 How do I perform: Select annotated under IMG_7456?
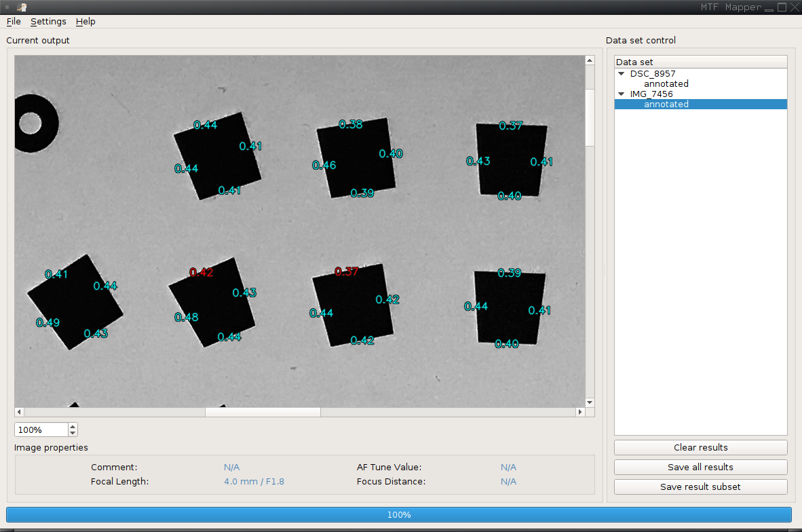click(666, 104)
